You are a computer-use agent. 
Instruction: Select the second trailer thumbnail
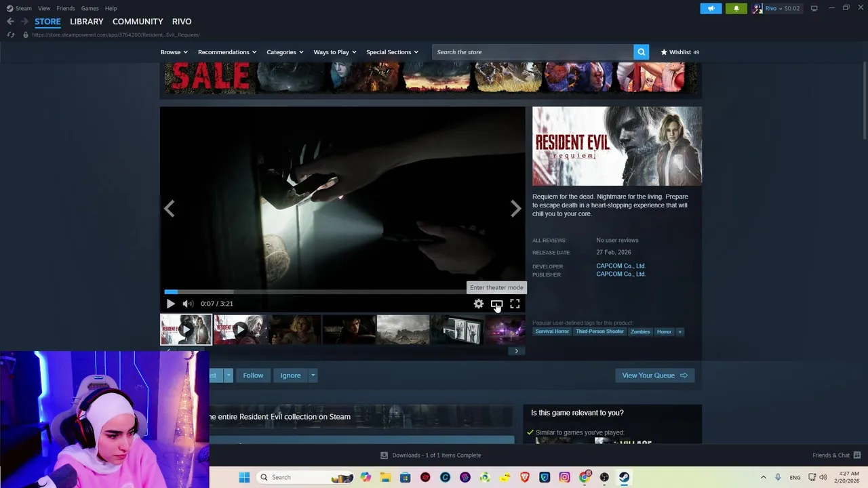pos(240,329)
